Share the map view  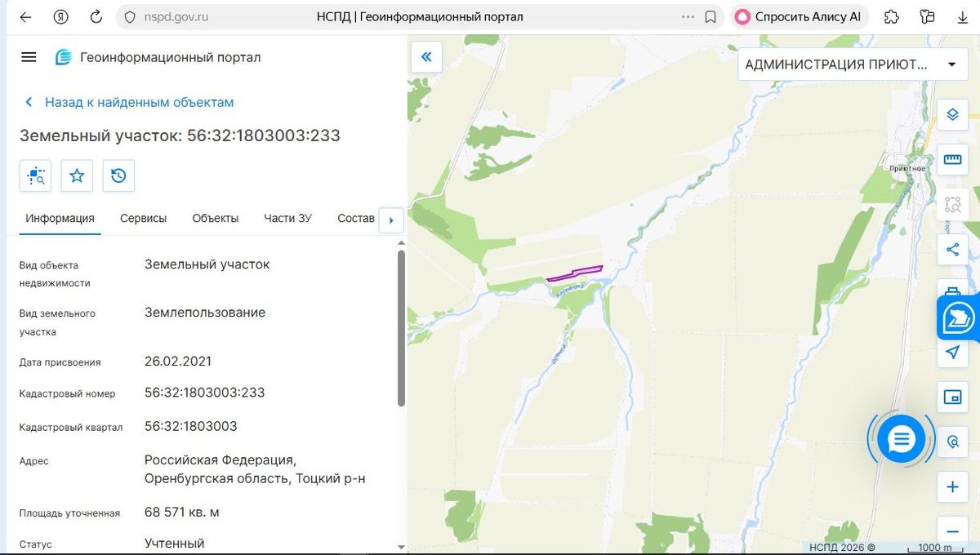point(952,250)
